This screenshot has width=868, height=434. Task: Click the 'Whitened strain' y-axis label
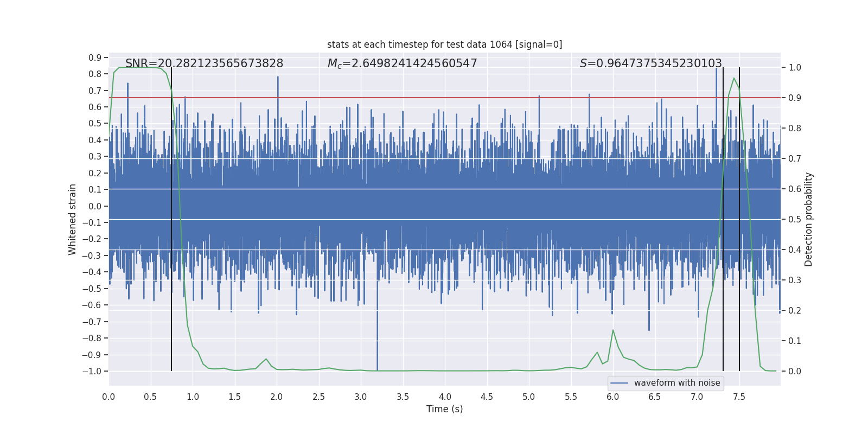click(73, 219)
